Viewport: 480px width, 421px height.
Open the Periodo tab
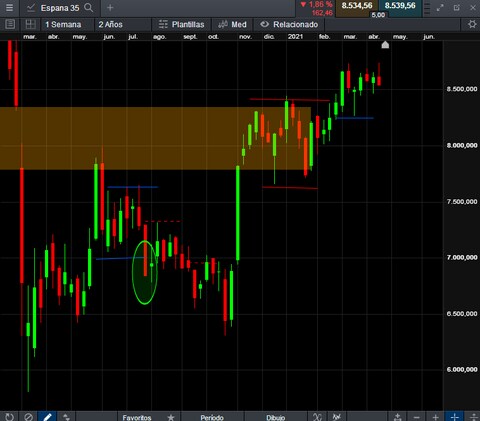point(212,417)
